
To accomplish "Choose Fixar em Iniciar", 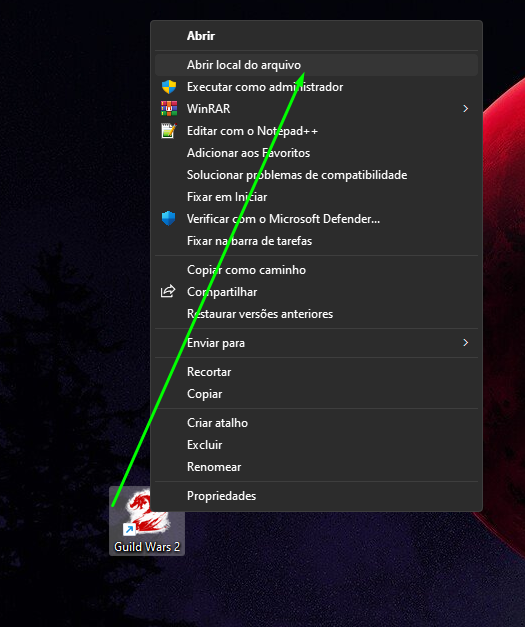I will [316, 197].
